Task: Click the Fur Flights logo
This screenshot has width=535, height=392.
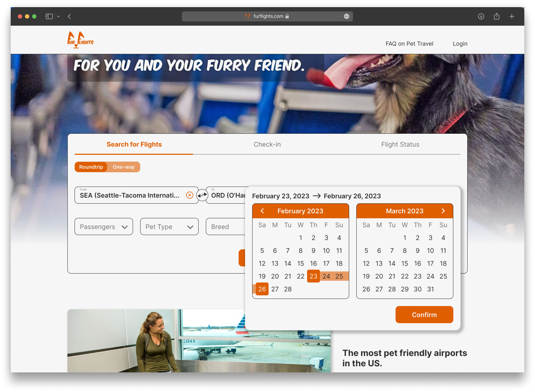Action: (80, 40)
